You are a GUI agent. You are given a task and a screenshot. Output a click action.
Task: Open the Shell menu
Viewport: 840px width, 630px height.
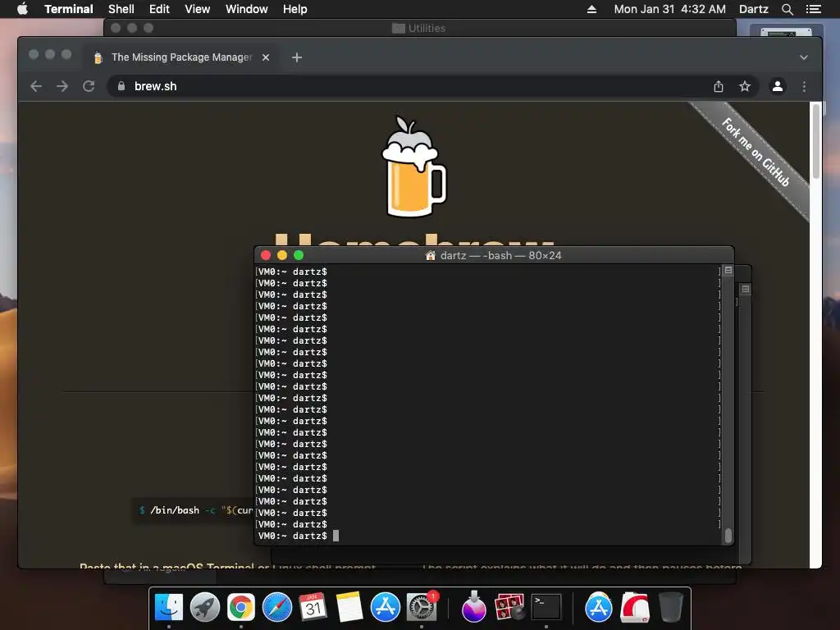click(x=121, y=9)
